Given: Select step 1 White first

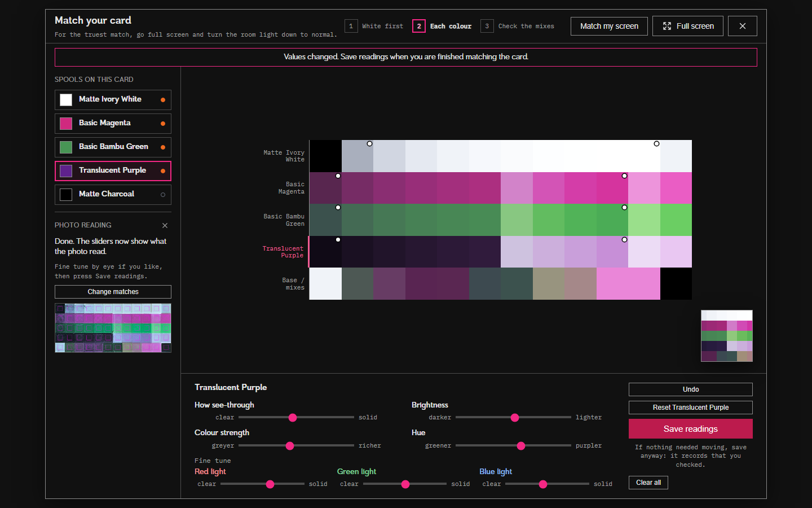Looking at the screenshot, I should point(375,26).
